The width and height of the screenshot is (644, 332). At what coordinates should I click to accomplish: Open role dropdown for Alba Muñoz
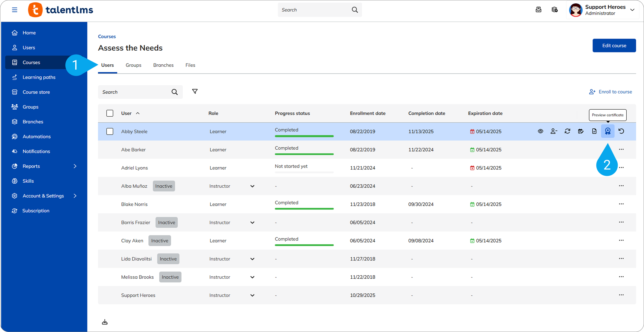click(252, 186)
